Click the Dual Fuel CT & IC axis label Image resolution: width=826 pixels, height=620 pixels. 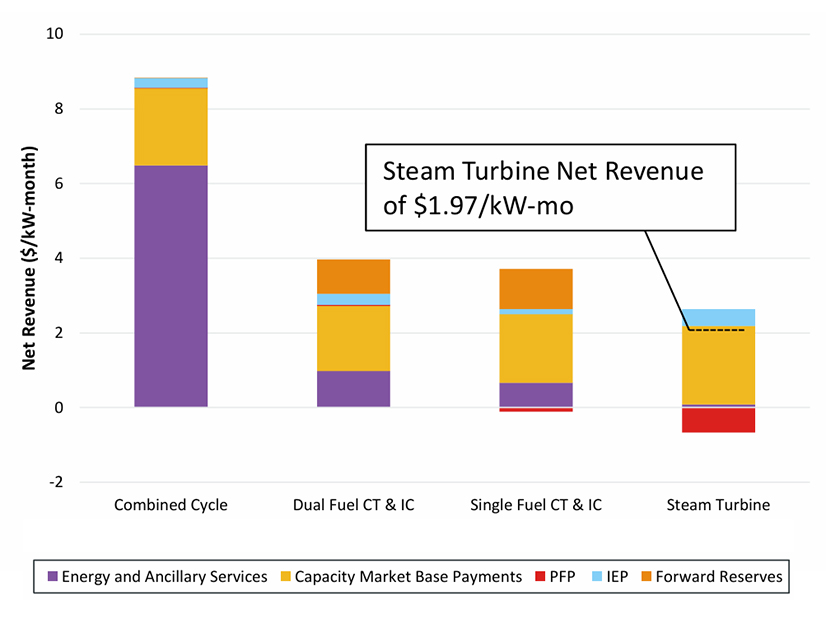point(353,505)
